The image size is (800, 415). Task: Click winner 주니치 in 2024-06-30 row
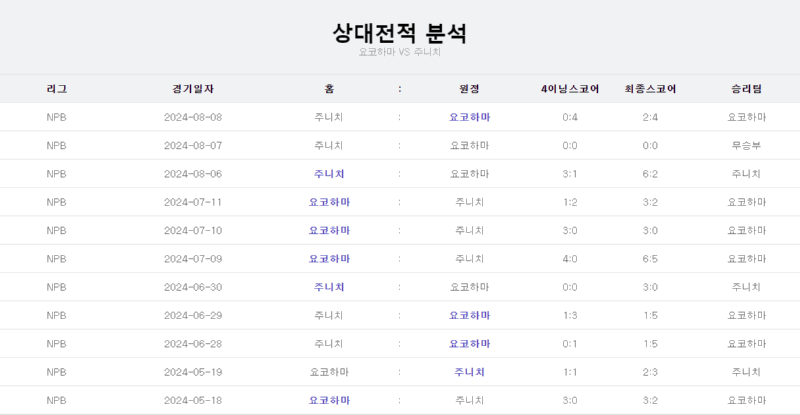[746, 287]
